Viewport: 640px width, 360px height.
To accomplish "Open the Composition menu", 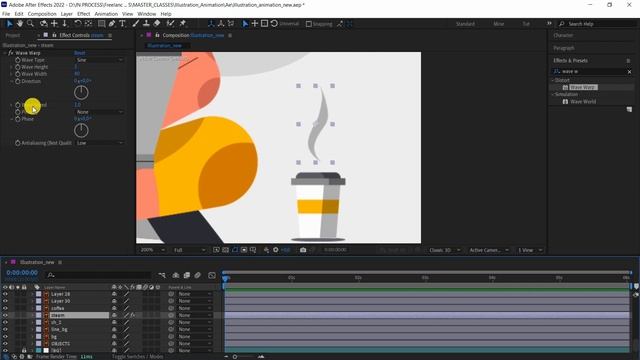I will click(42, 14).
